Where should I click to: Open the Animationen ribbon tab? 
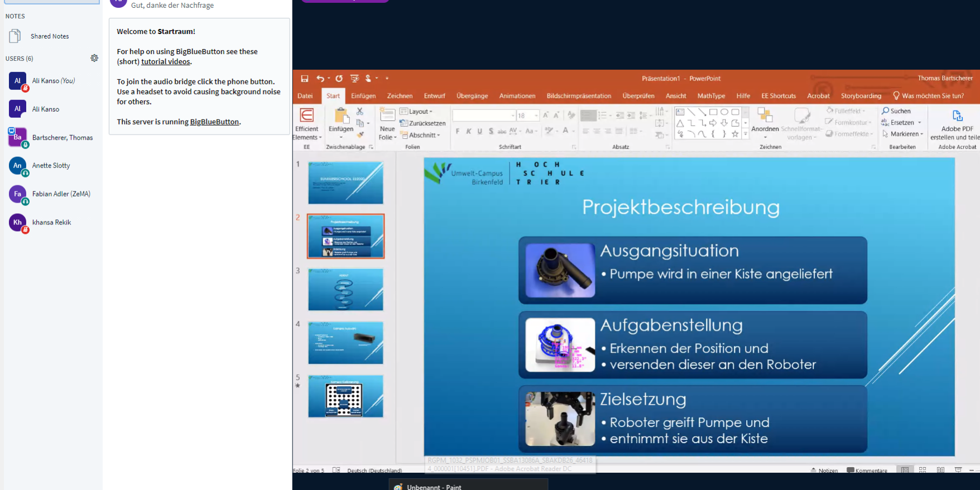tap(517, 96)
